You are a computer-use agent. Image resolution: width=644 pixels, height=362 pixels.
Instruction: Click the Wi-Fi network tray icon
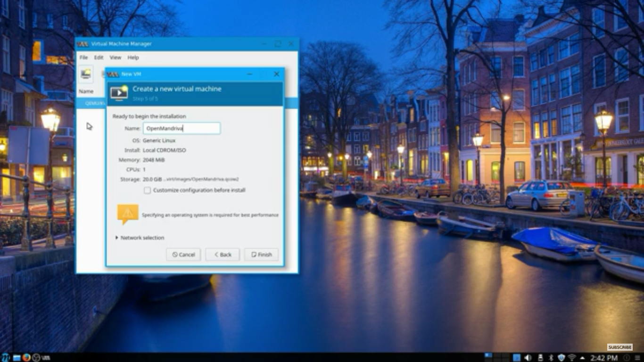pyautogui.click(x=572, y=358)
